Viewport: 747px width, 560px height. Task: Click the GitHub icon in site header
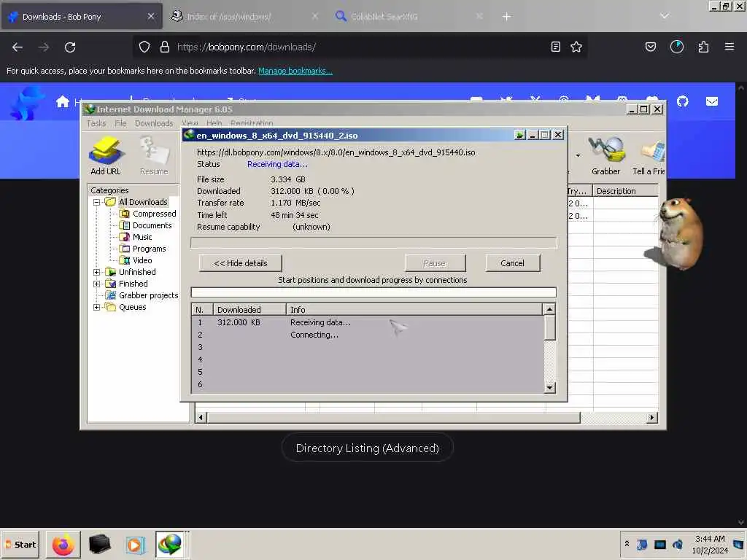coord(683,101)
